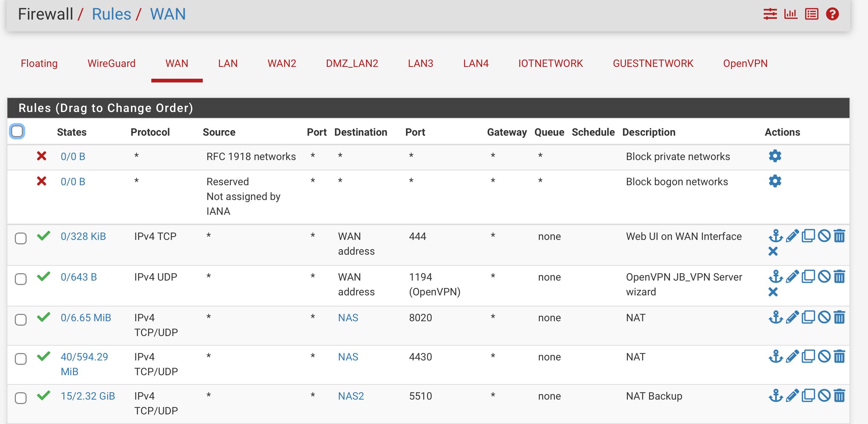The width and height of the screenshot is (868, 424).
Task: Click the 15/2.32 GiB states link
Action: pos(88,396)
